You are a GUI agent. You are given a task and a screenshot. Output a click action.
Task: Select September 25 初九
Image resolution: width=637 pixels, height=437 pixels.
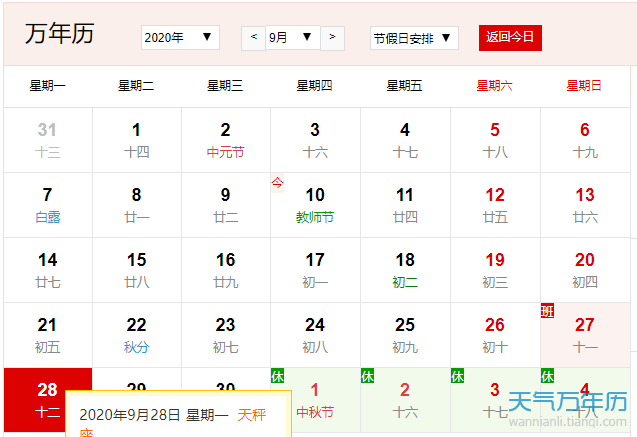point(405,335)
